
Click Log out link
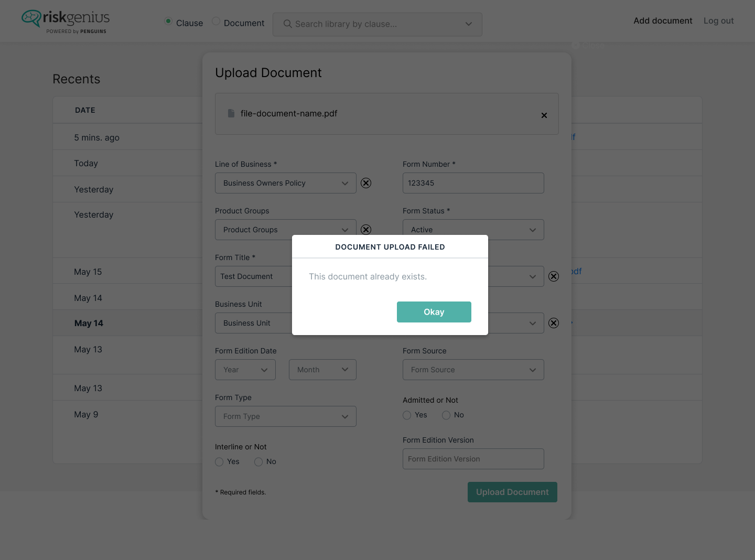718,21
